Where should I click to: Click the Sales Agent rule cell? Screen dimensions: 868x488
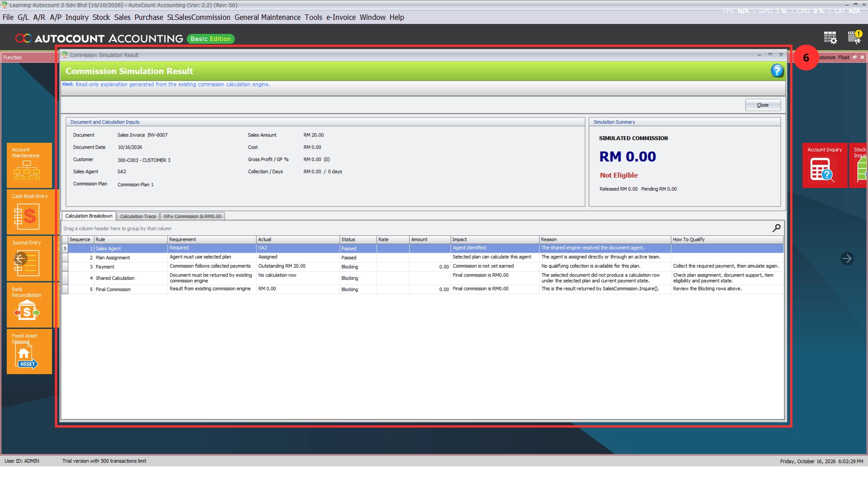click(131, 249)
